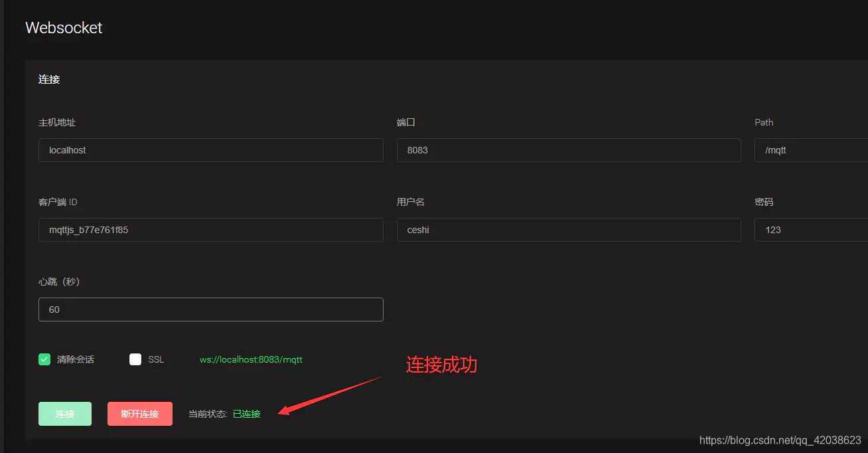The image size is (868, 453).
Task: Click the 主机地址 field label
Action: click(x=57, y=122)
